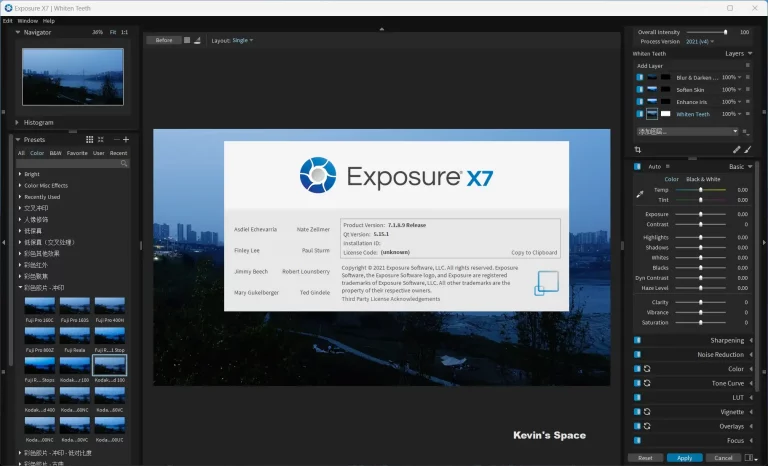Activate the brush tool icon
Viewport: 768px width, 466px height.
tap(747, 149)
